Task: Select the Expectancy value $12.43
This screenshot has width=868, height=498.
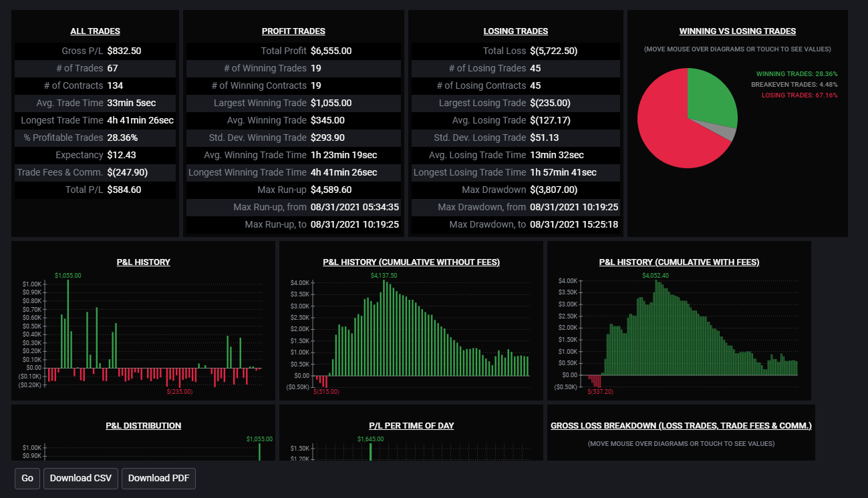Action: [122, 155]
